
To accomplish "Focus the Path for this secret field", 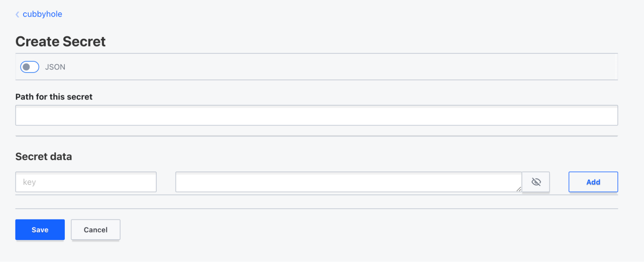I will coord(316,115).
